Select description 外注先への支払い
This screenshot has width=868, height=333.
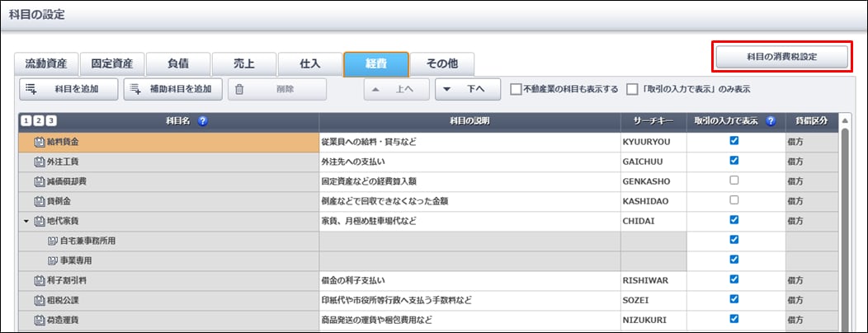click(x=470, y=162)
